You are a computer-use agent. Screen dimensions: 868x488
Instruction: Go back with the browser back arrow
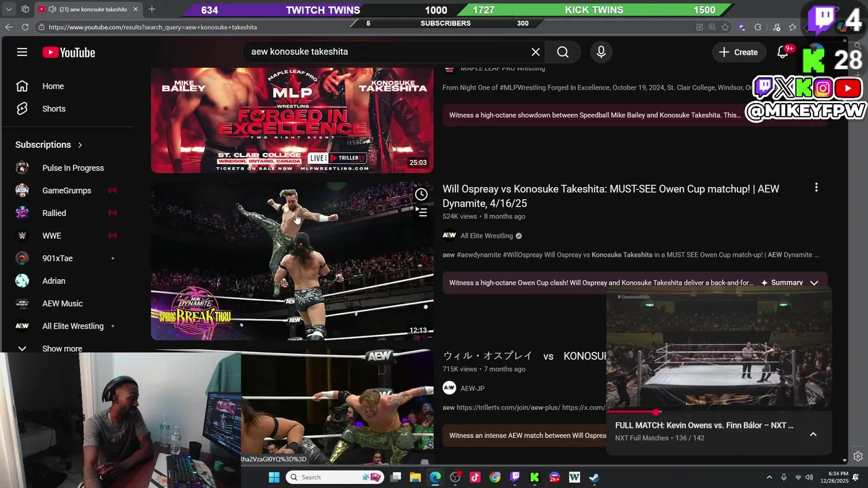[9, 27]
